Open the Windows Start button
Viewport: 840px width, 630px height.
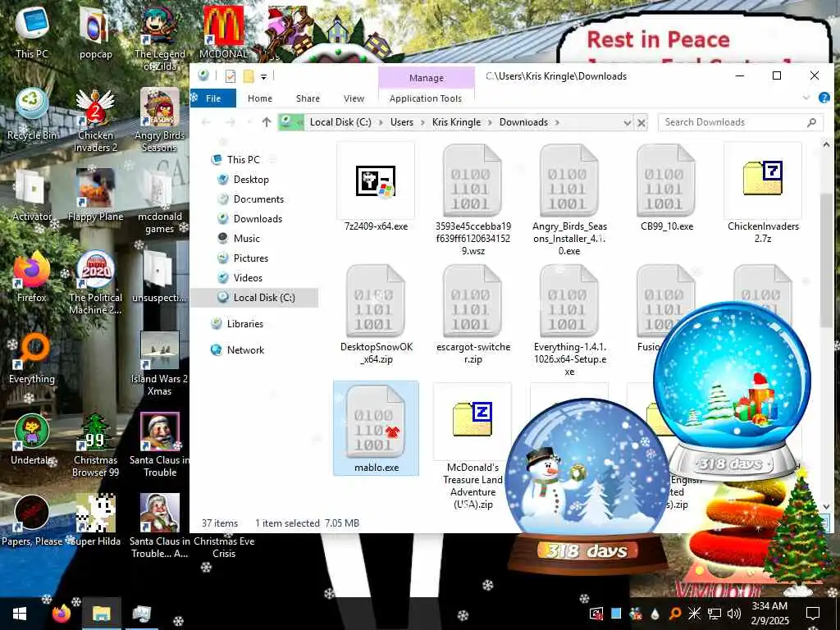click(20, 614)
